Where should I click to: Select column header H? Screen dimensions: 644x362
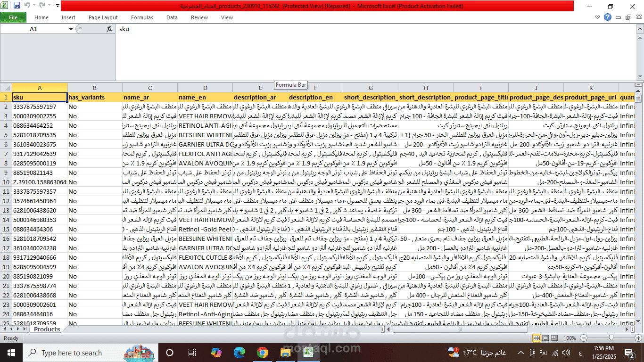coord(426,88)
